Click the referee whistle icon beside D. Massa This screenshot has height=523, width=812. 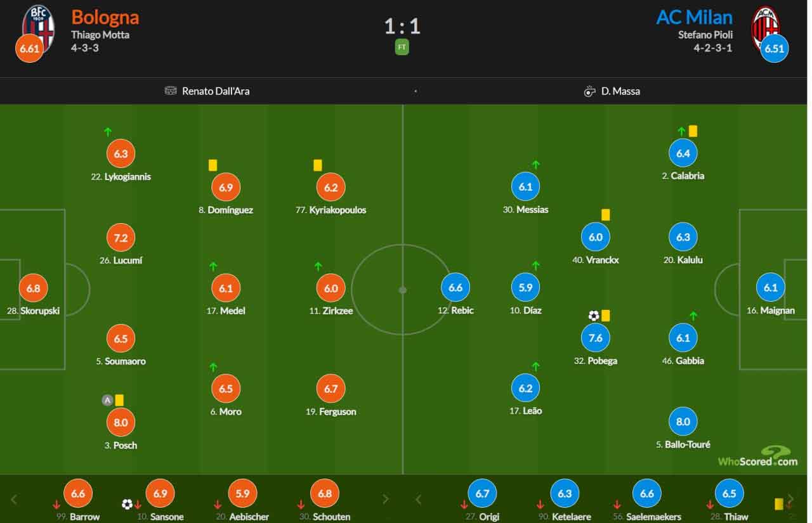coord(589,91)
